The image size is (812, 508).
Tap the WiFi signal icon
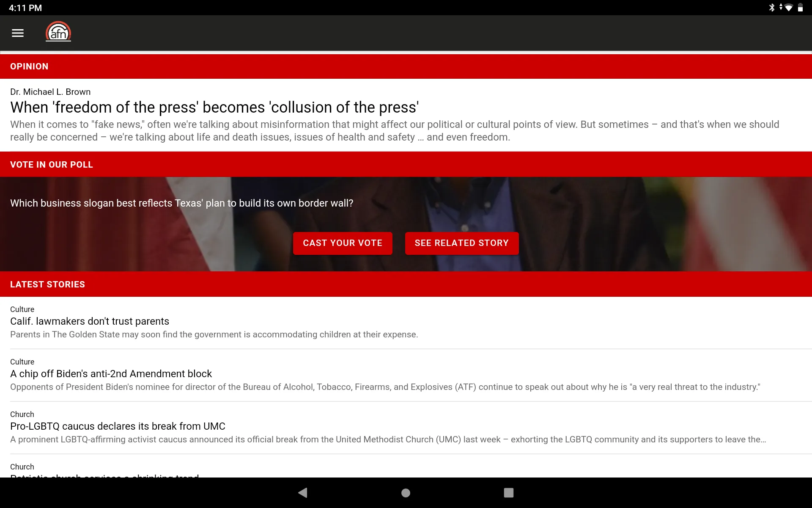(x=790, y=8)
